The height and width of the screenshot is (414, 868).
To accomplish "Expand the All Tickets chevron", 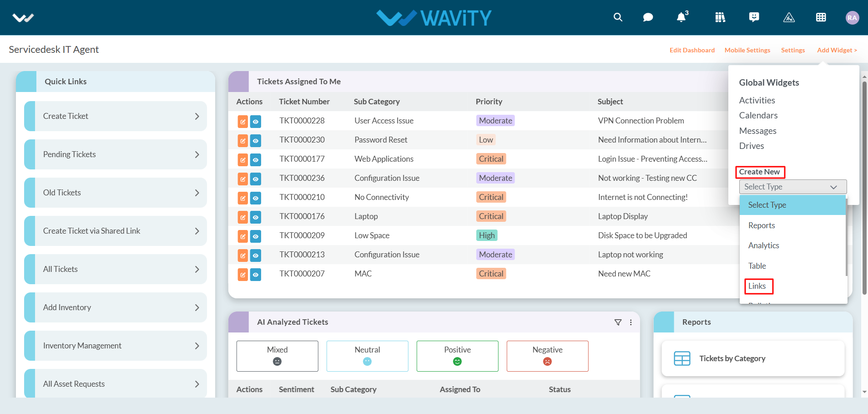I will click(x=197, y=269).
